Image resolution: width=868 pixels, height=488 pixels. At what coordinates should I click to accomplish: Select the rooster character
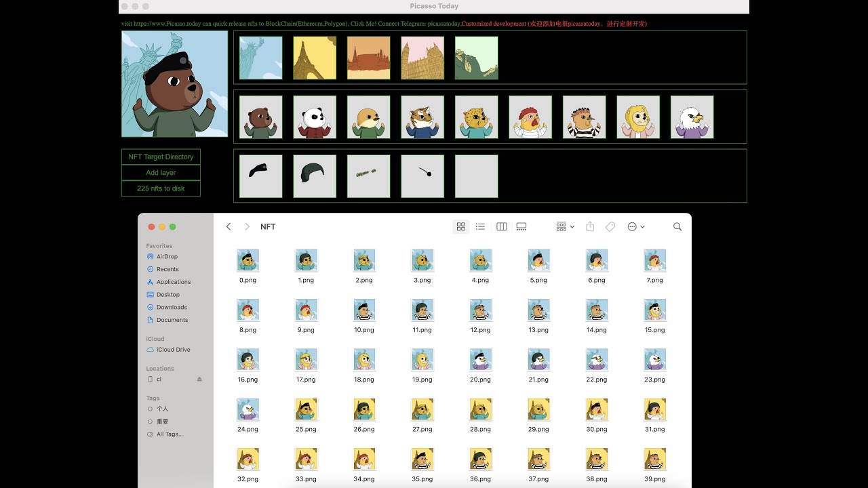[530, 117]
